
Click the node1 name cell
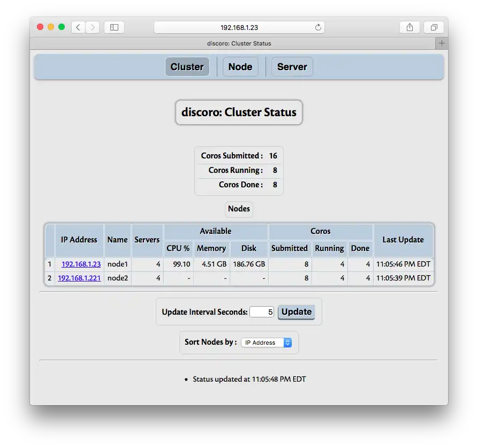click(x=117, y=264)
